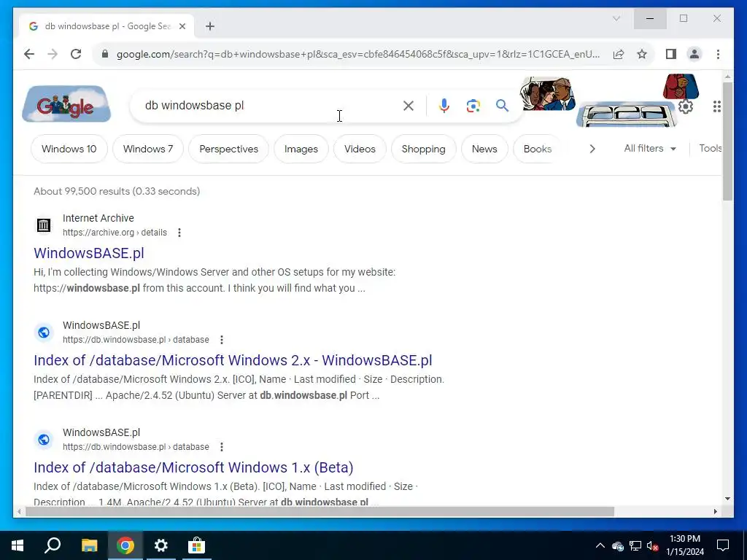Click the forward navigation arrow
This screenshot has width=747, height=560.
tap(53, 54)
